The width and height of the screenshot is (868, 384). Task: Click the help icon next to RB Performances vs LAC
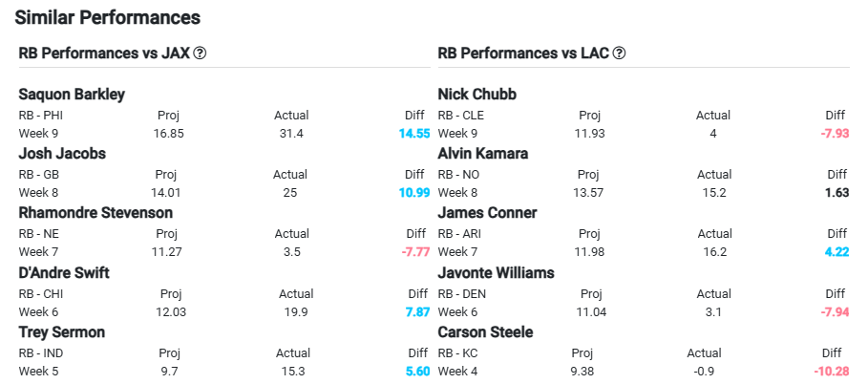coord(620,53)
